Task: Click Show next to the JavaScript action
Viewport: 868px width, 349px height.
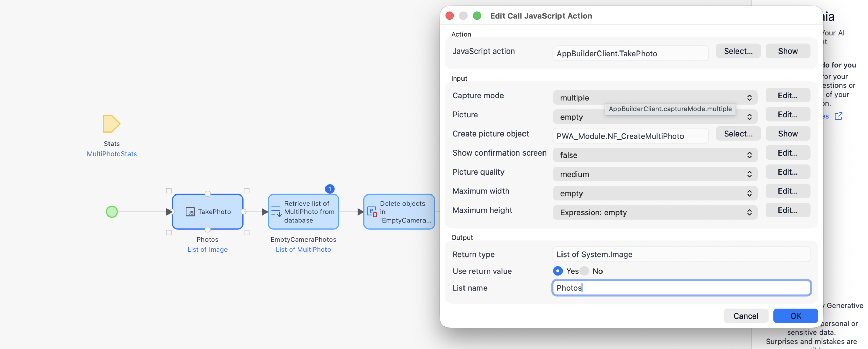Action: pyautogui.click(x=788, y=51)
